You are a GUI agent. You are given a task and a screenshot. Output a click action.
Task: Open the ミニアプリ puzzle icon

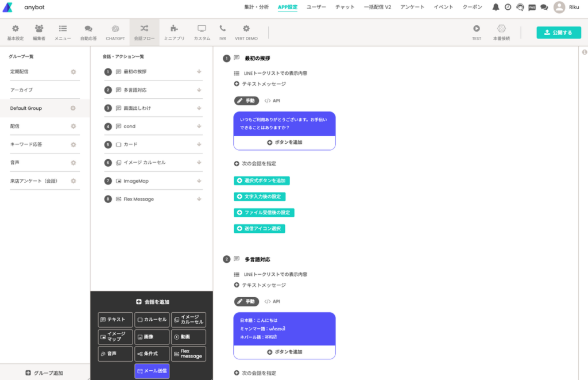coord(174,28)
